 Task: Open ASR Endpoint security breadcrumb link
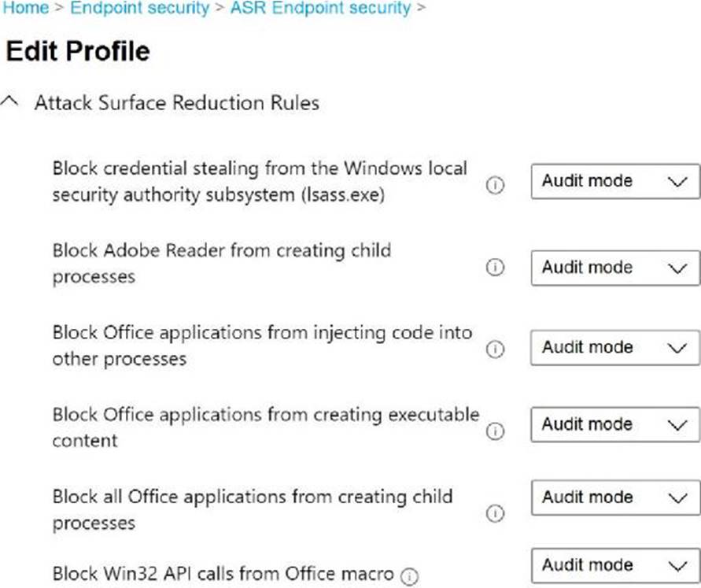coord(320,9)
